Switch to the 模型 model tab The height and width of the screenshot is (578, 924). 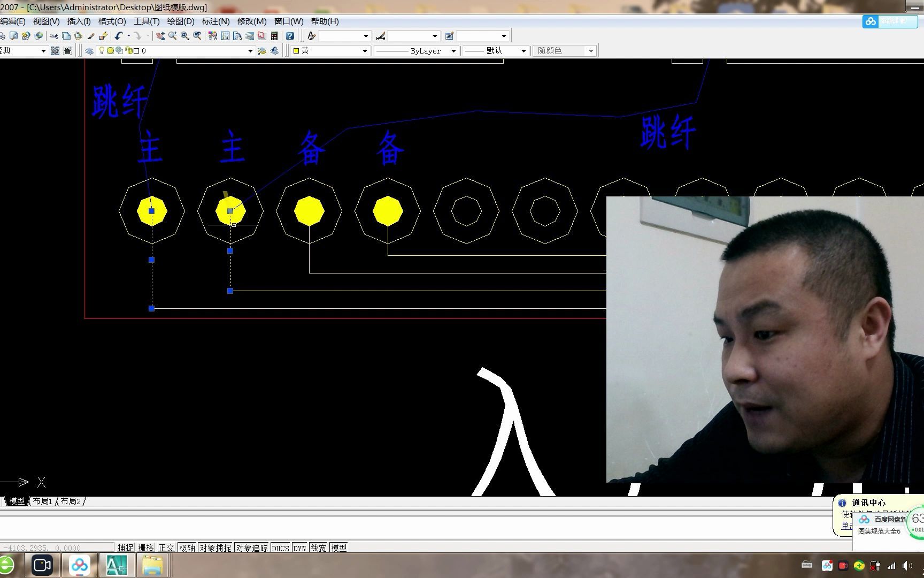coord(17,501)
